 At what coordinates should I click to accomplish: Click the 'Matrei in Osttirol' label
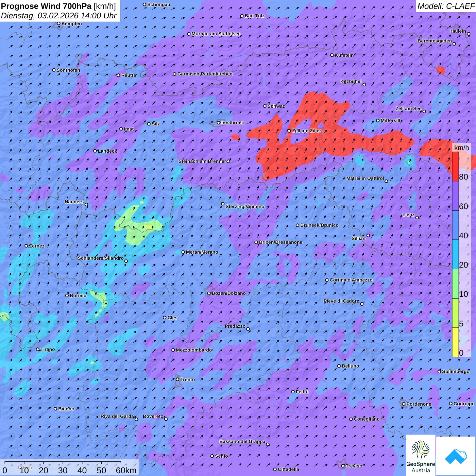click(365, 178)
